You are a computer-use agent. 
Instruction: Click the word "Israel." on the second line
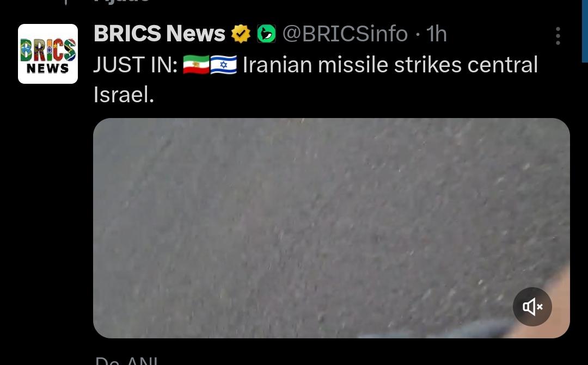click(x=124, y=95)
